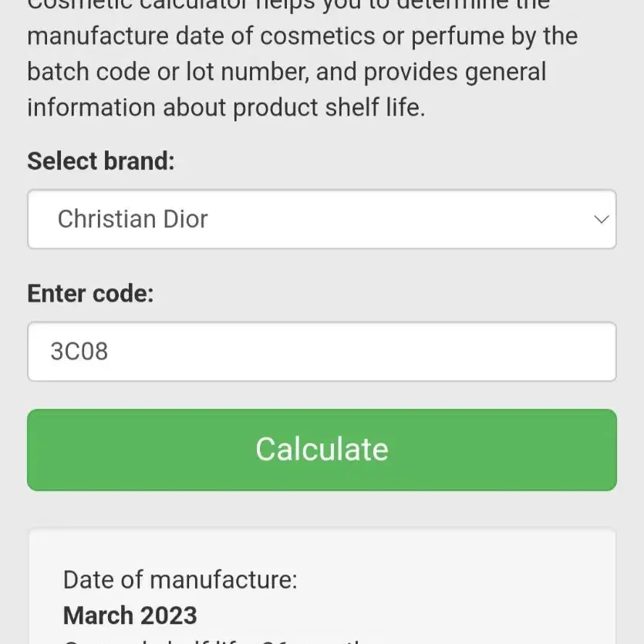Click the "Date of manufacture:" heading
Viewport: 644px width, 644px height.
[x=180, y=580]
